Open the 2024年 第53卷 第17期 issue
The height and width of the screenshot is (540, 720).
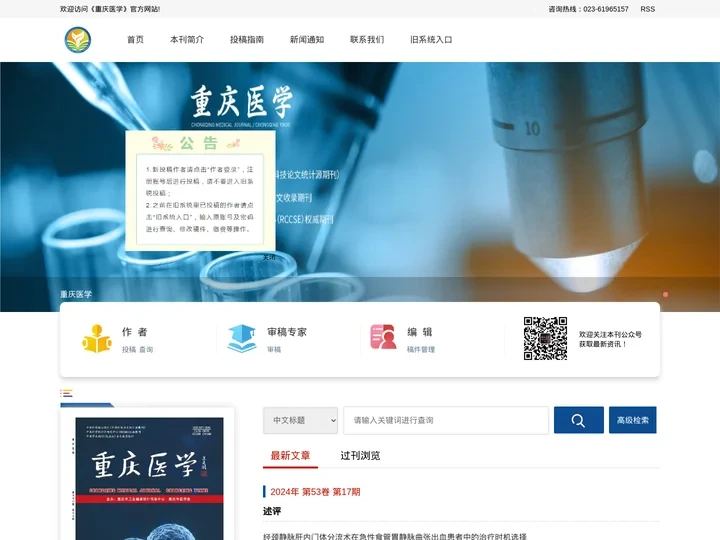pyautogui.click(x=315, y=492)
